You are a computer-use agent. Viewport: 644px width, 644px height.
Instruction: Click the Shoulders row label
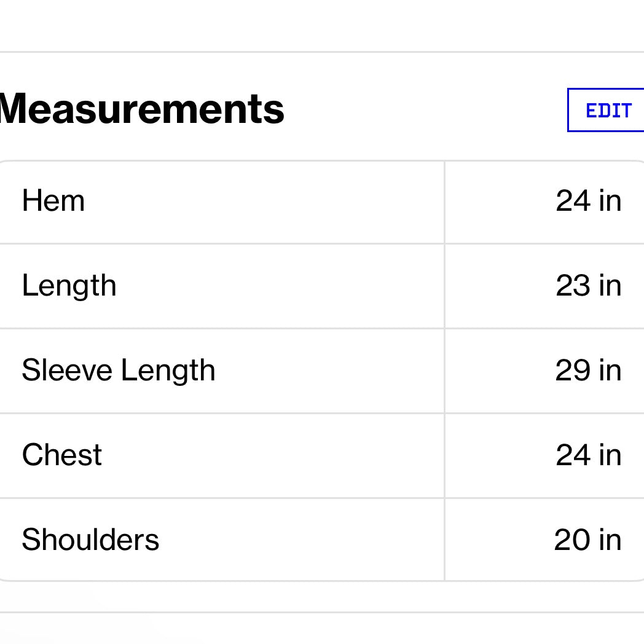point(90,540)
